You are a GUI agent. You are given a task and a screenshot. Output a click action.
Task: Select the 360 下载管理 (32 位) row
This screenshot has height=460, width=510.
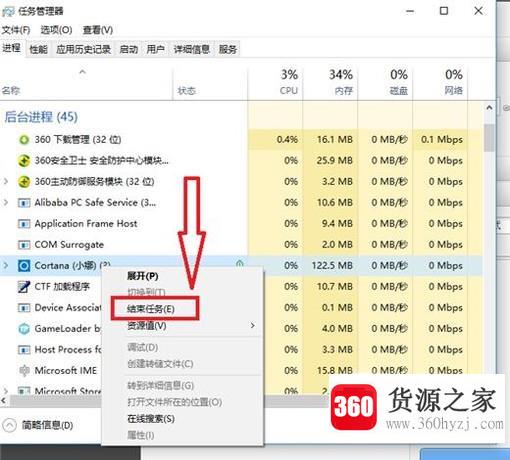click(241, 139)
